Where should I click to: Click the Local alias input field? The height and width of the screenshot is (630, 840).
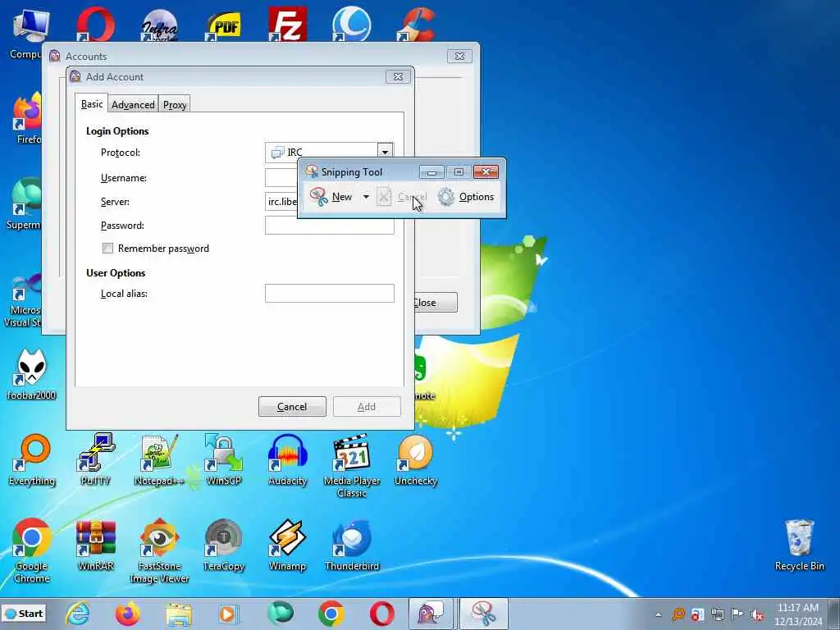tap(330, 293)
